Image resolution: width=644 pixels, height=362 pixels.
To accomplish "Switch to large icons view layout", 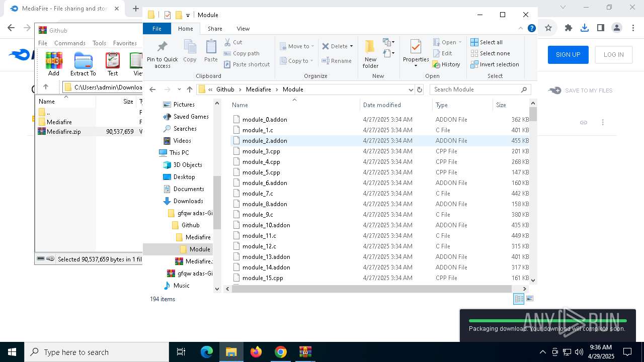I will 529,299.
